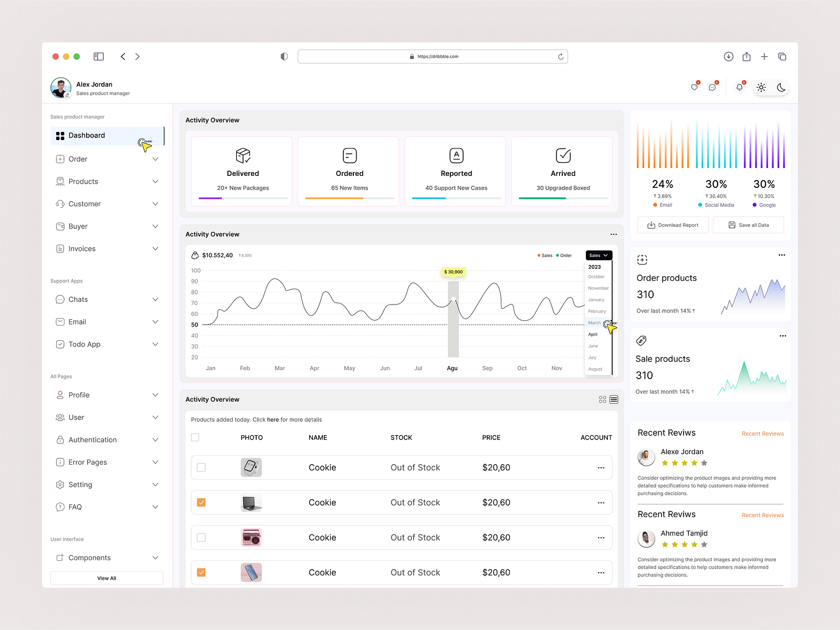Open notifications via the bell icon
This screenshot has width=840, height=630.
coord(740,87)
